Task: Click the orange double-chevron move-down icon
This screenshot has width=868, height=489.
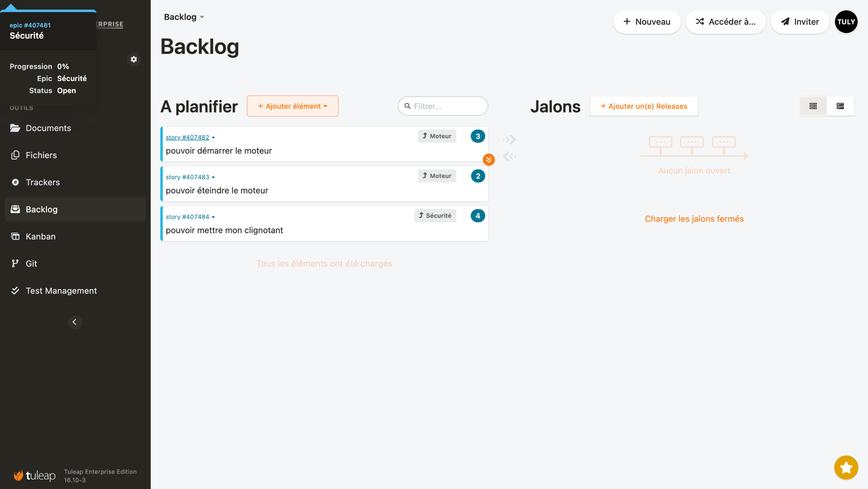Action: [489, 160]
